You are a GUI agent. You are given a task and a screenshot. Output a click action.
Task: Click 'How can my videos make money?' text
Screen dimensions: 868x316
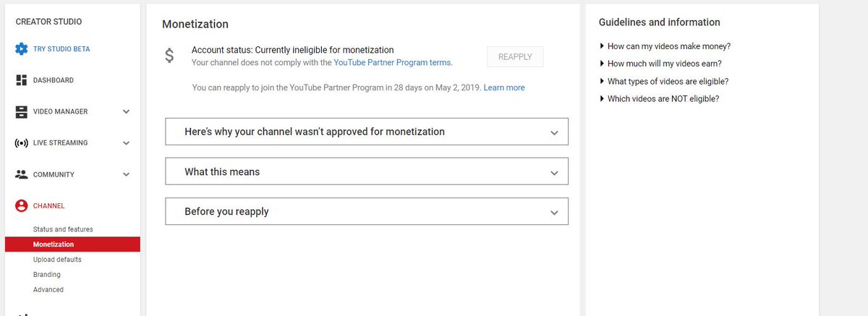pyautogui.click(x=669, y=46)
